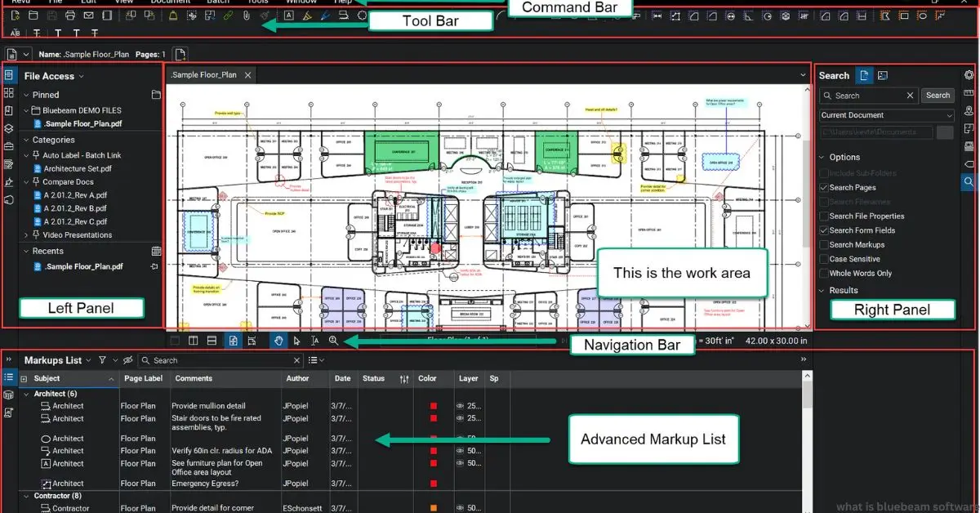980x513 pixels.
Task: Open the Document menu
Action: coord(170,2)
